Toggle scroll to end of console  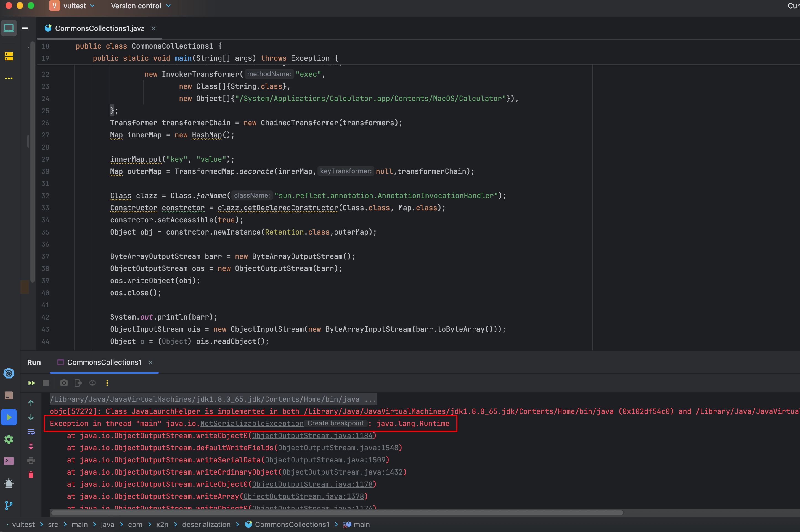(31, 446)
